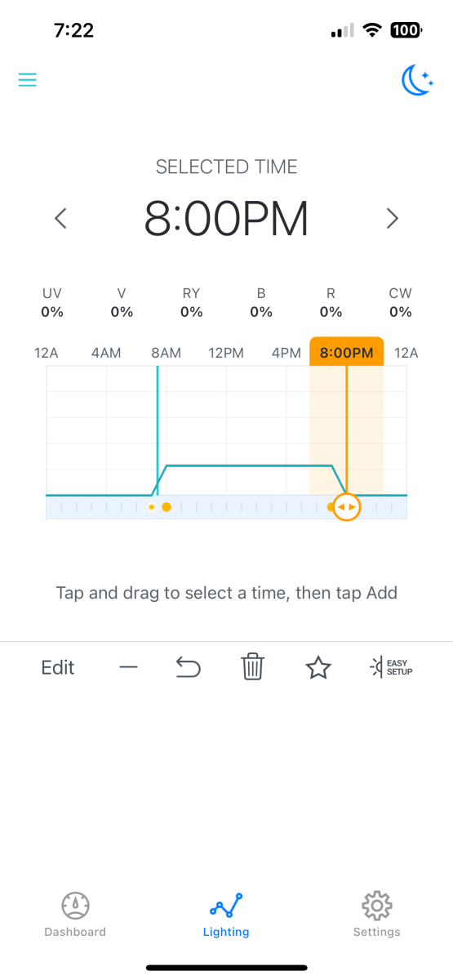Open the Settings gear tab
Screen dimensions: 453x980
click(x=376, y=915)
